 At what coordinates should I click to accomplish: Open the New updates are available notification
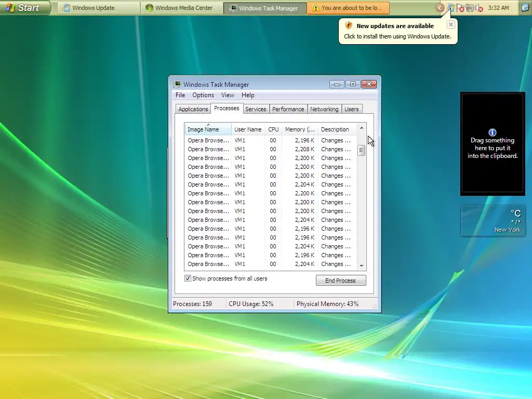coord(397,32)
